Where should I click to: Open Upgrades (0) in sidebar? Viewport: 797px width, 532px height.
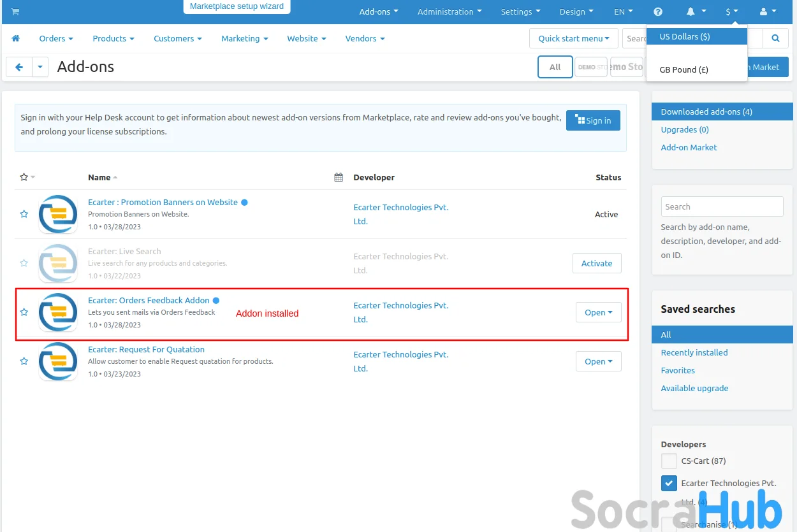tap(685, 129)
